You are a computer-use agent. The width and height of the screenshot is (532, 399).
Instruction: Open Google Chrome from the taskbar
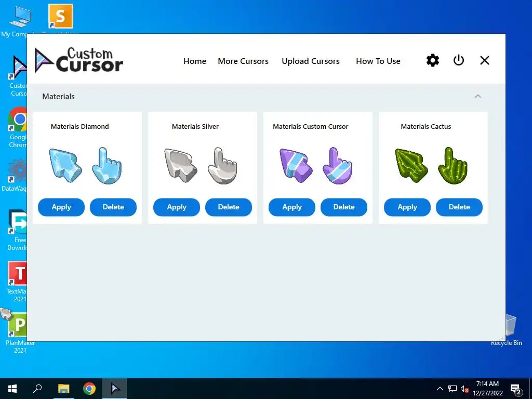pos(89,389)
